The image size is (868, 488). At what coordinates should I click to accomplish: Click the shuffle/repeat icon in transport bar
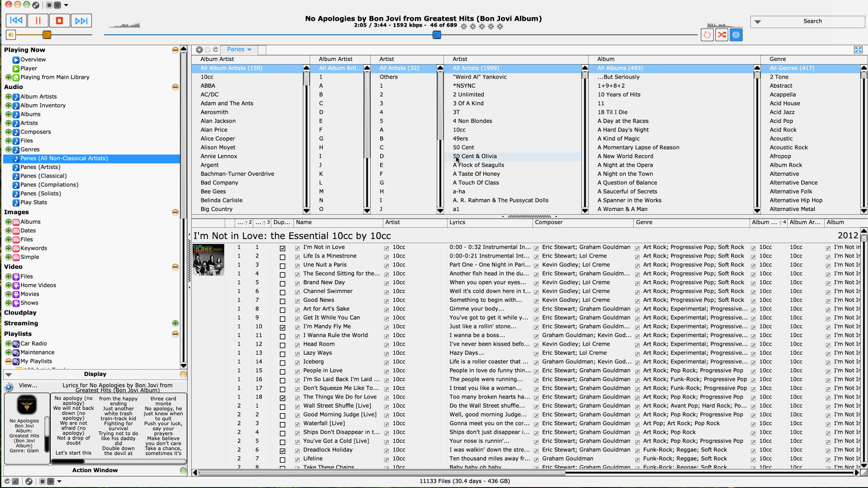(x=722, y=35)
